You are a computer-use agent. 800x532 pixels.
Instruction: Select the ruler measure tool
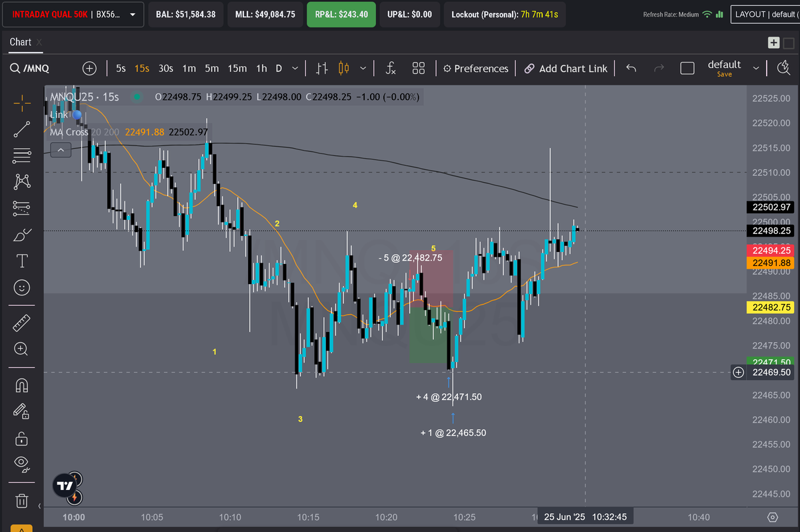(22, 323)
